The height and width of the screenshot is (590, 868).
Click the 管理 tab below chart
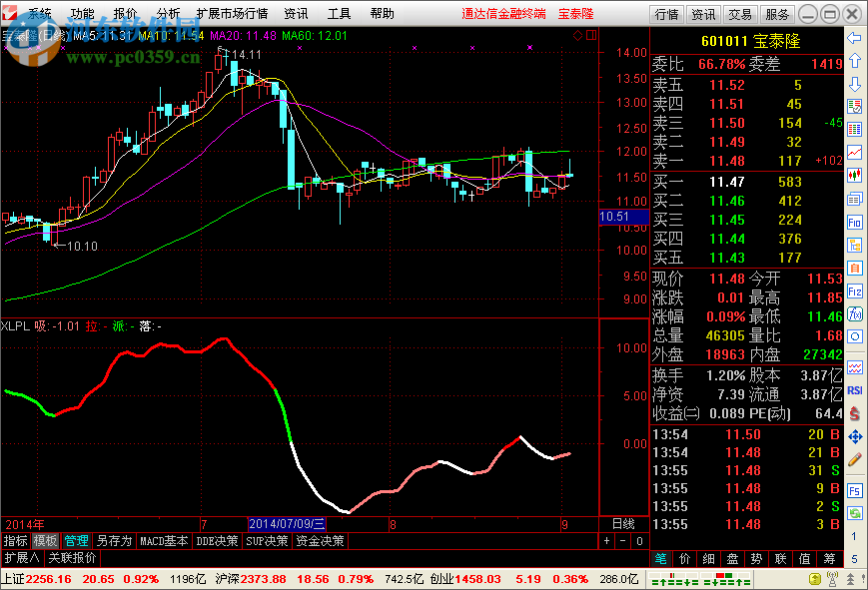76,541
